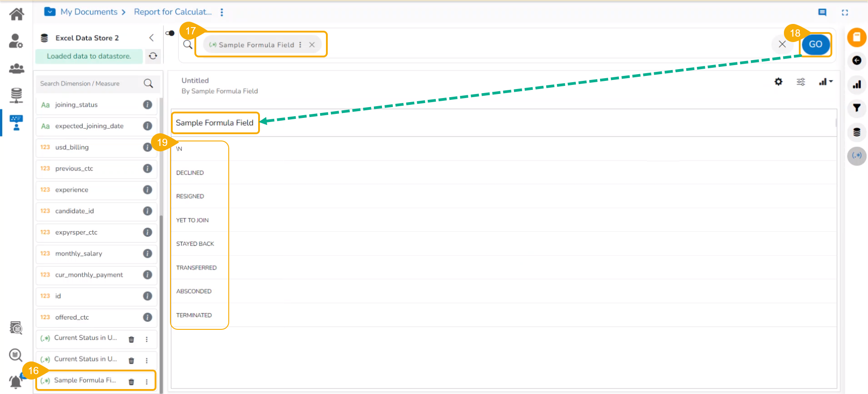Show info for usd_billing measure
Screen dimensions: 868x394
[147, 147]
